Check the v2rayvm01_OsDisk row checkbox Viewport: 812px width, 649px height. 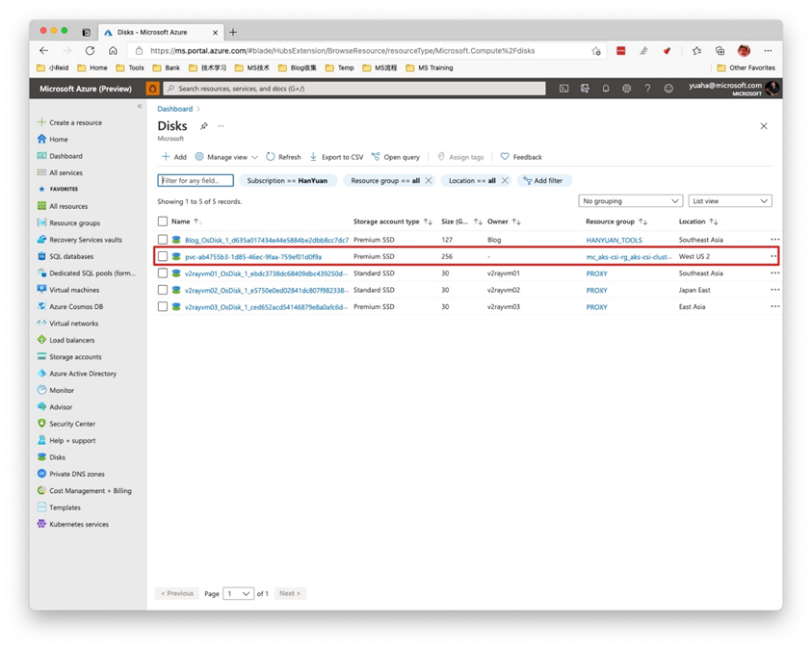163,273
